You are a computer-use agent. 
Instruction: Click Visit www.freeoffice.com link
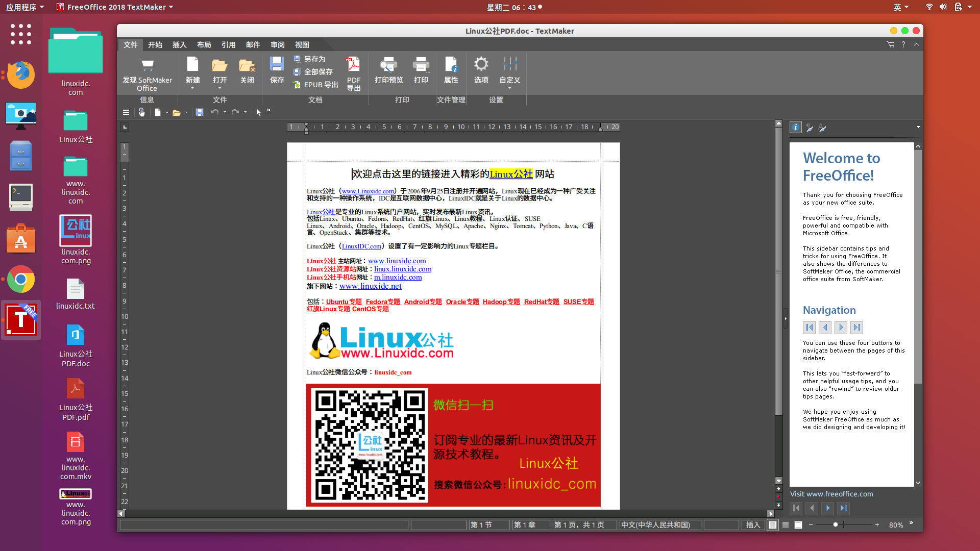[831, 494]
